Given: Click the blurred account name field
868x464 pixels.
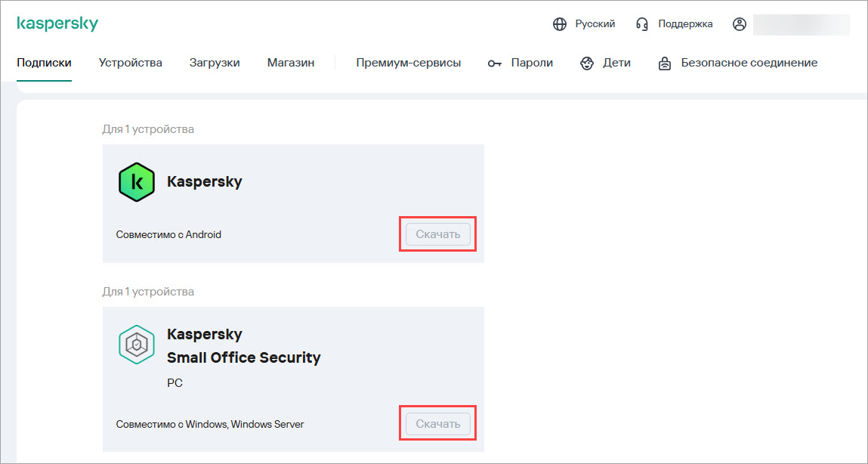Looking at the screenshot, I should pyautogui.click(x=801, y=25).
